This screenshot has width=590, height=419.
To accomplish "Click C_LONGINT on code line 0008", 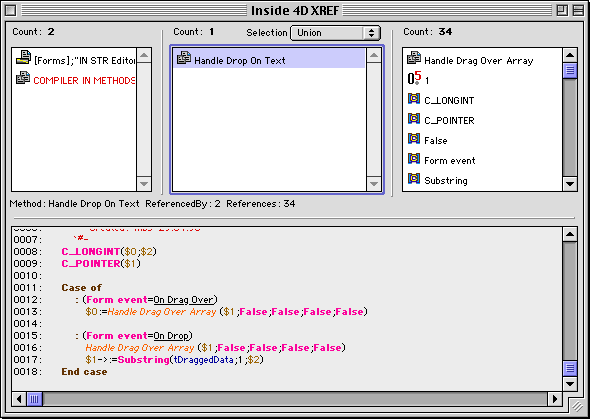I will [91, 251].
